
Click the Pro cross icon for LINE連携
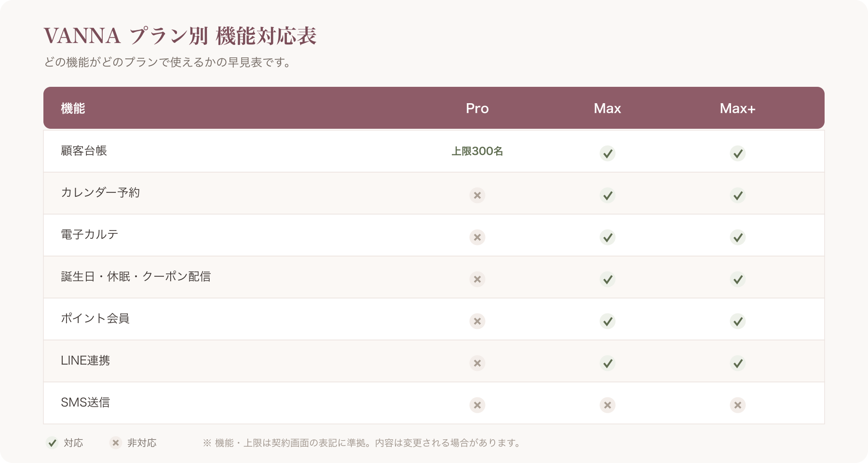pyautogui.click(x=477, y=363)
